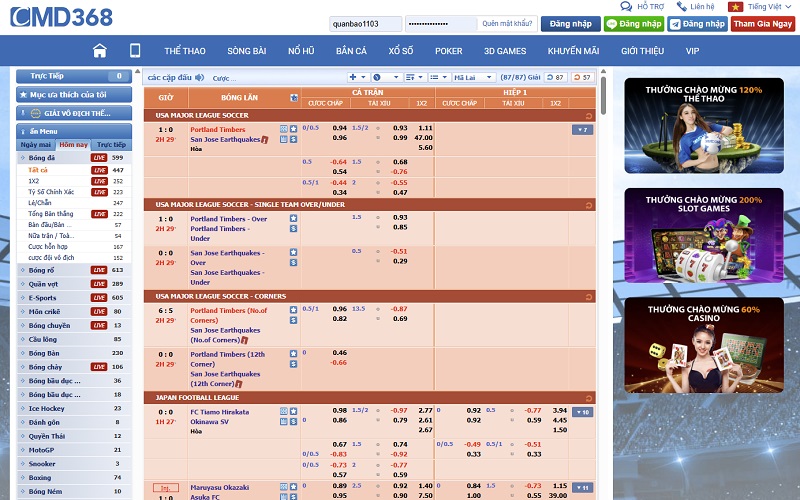Expand more markets for Maruyasu Okazaki (11)
Screen dimensions: 800x500
tap(582, 488)
